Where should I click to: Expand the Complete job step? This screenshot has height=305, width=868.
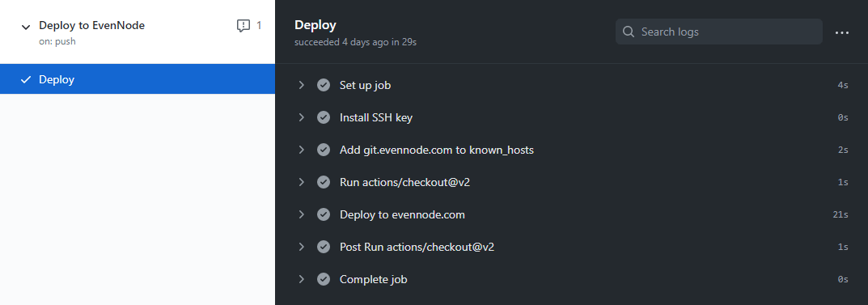coord(301,279)
